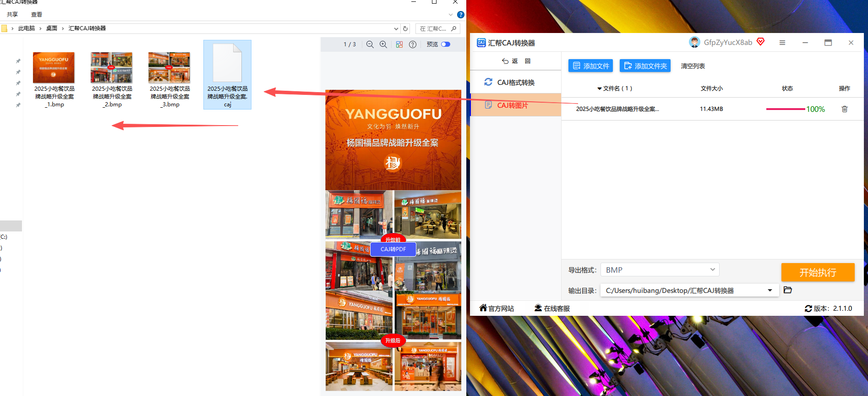The height and width of the screenshot is (396, 868).
Task: Open CAJ格式转换 sidebar item
Action: pos(516,82)
